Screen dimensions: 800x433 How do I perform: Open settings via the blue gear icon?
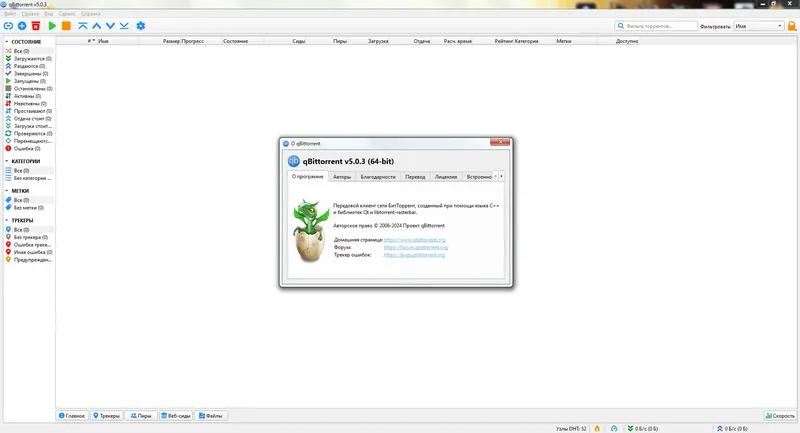tap(141, 26)
